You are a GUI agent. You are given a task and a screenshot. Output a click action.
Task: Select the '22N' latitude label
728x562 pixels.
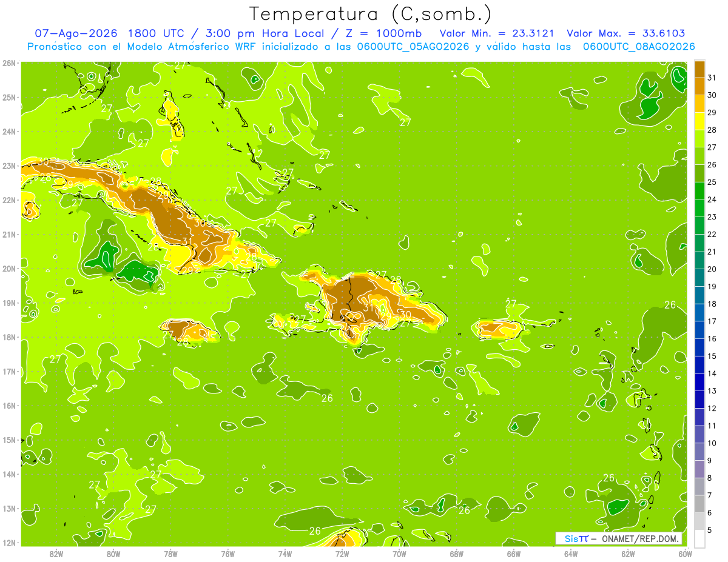(x=9, y=200)
